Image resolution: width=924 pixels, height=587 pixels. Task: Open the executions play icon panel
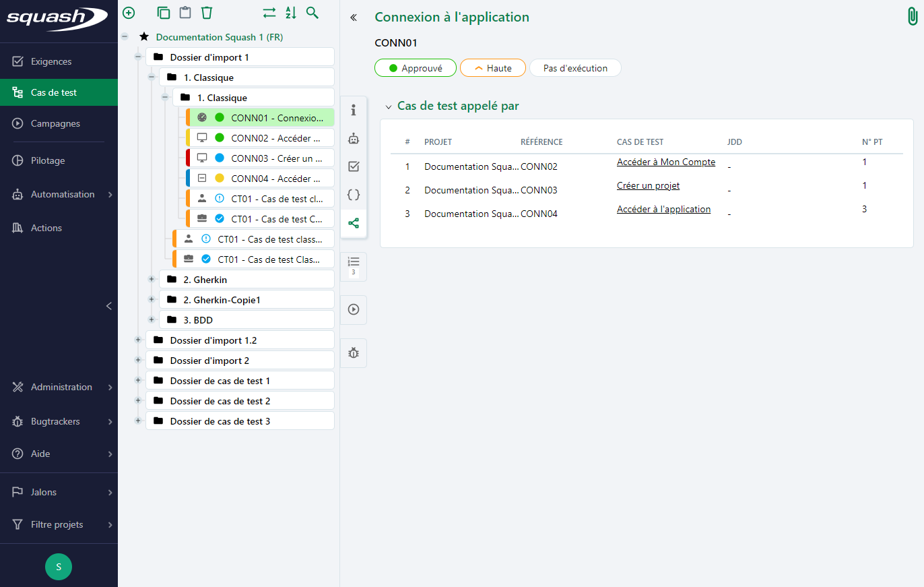(x=354, y=309)
